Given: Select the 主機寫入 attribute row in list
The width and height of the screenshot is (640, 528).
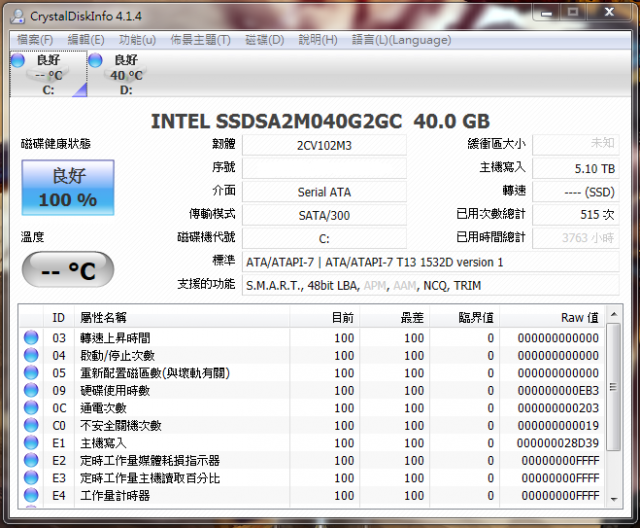Looking at the screenshot, I should (312, 443).
